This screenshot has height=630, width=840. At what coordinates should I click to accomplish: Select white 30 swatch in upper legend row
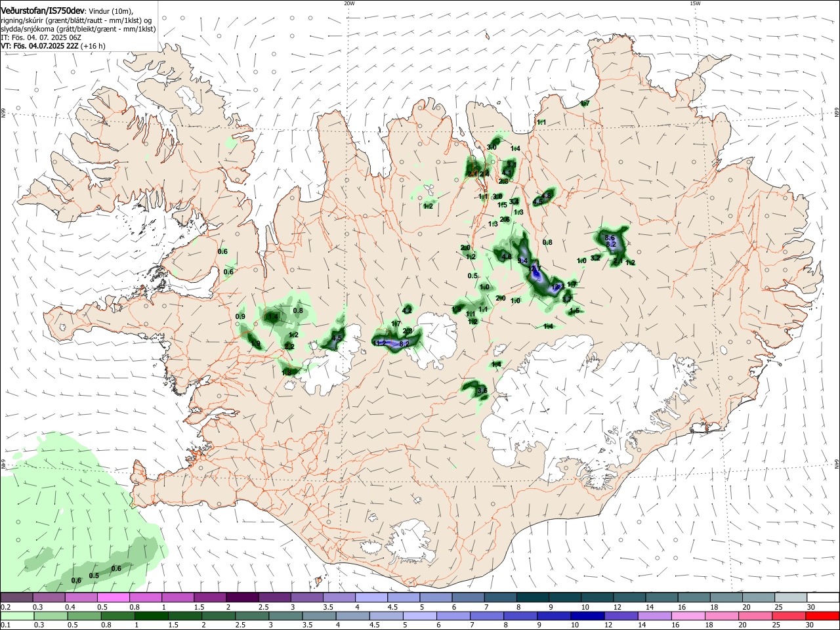pyautogui.click(x=822, y=598)
